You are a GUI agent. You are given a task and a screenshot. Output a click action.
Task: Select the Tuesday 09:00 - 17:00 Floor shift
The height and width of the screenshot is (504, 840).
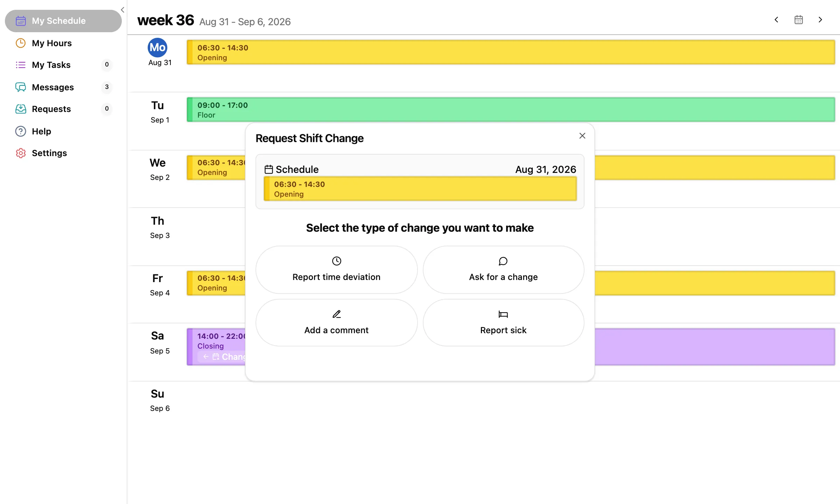[511, 110]
